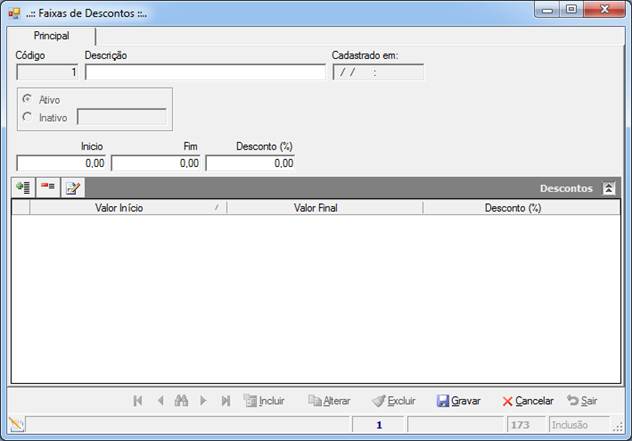Maximize the Faixas de Descontos window
Viewport: 632px width, 441px height.
[x=571, y=10]
